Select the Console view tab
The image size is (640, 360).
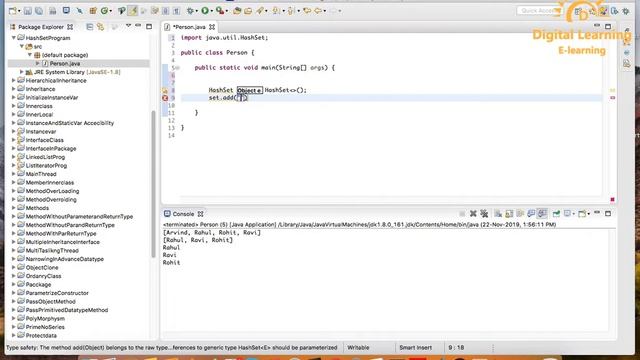pos(183,214)
